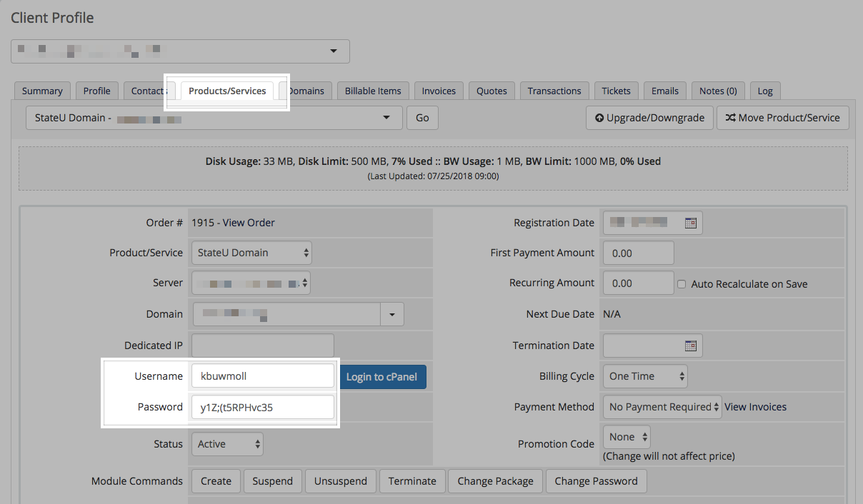Click the Domain text field
The width and height of the screenshot is (863, 504).
286,314
